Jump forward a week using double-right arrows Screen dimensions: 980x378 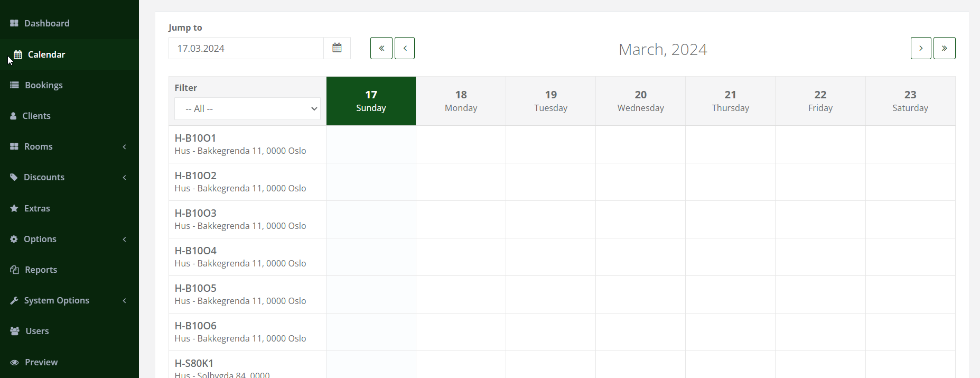point(944,48)
